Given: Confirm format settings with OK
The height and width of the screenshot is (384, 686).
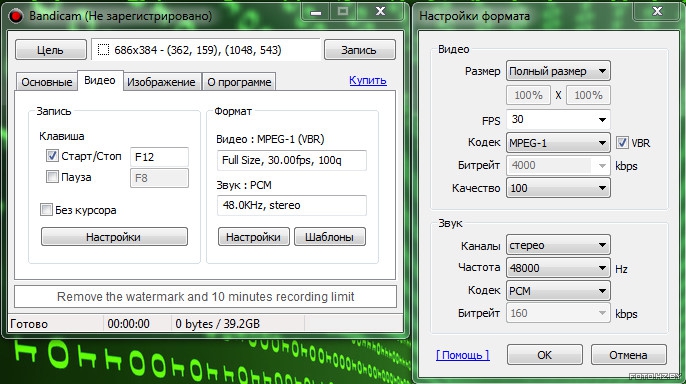Looking at the screenshot, I should (545, 355).
